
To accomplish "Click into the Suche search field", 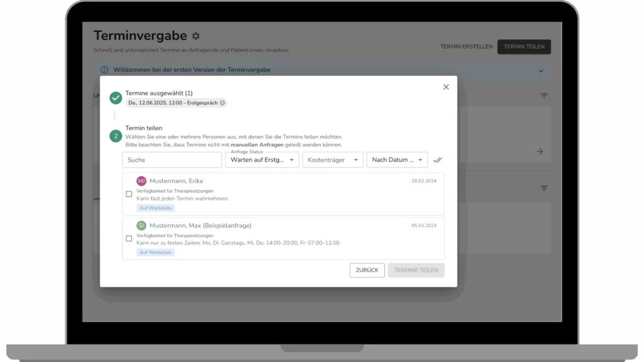I will click(x=172, y=160).
